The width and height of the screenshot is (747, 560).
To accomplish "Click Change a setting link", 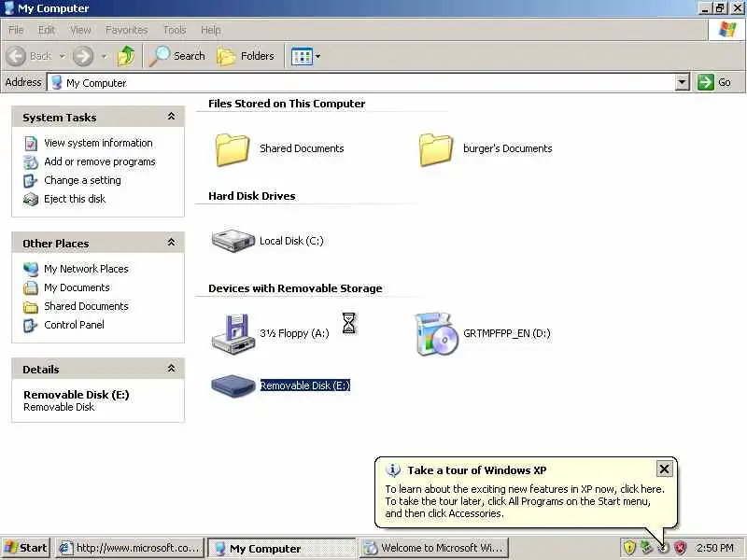I will pyautogui.click(x=82, y=180).
